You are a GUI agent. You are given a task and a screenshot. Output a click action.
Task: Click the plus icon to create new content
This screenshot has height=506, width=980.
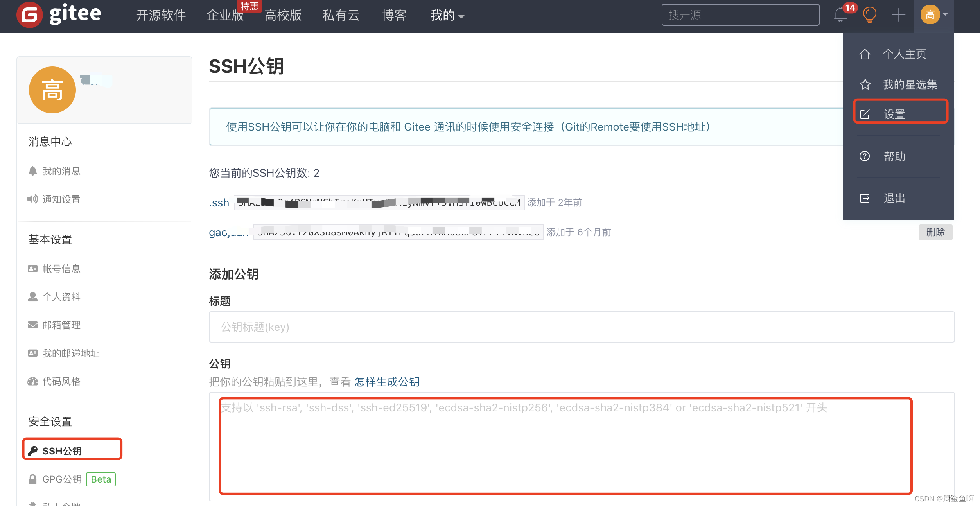point(898,15)
